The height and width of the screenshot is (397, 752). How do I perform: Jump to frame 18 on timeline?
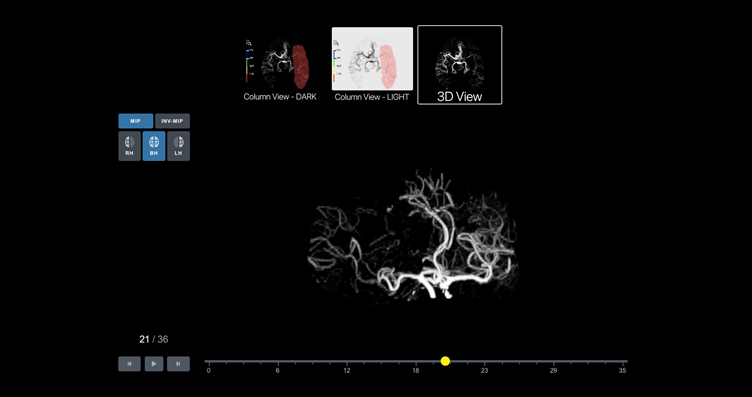tap(416, 371)
